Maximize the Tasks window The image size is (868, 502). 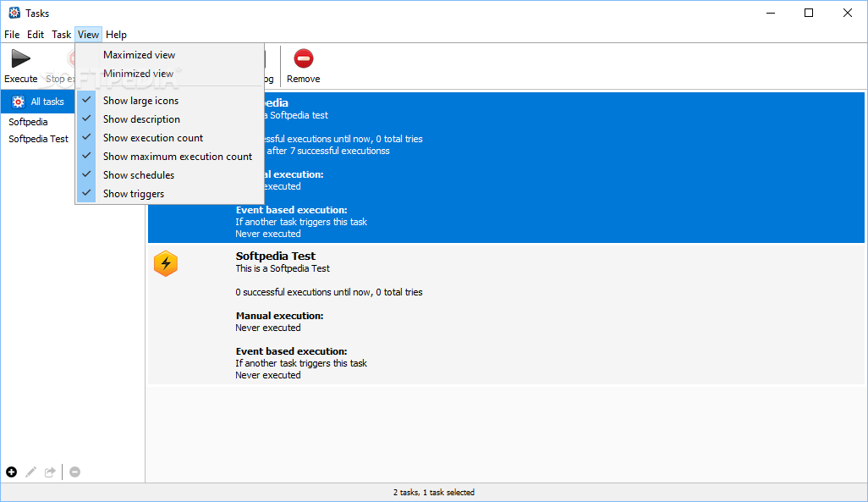809,13
